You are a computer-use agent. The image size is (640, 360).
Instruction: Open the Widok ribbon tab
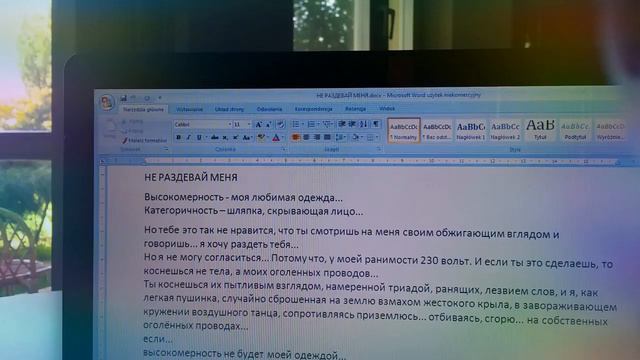(x=387, y=109)
